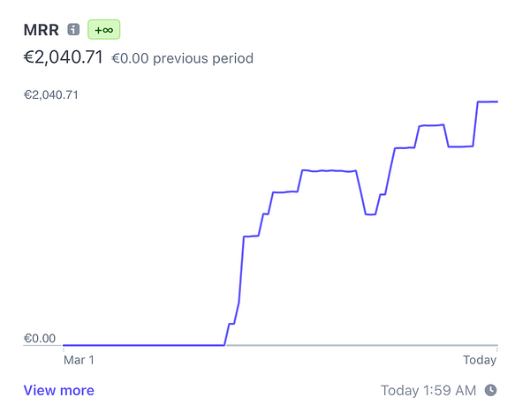Click the MRR widget title

(x=41, y=30)
